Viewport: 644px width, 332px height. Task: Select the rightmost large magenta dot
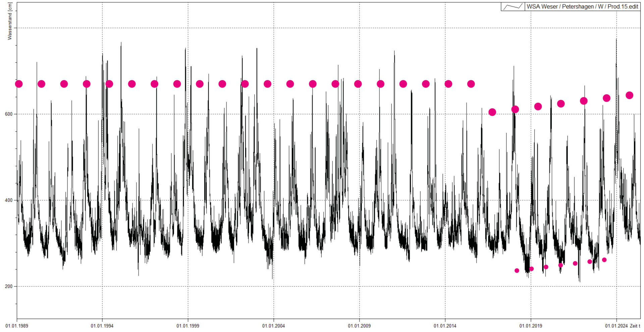tap(630, 95)
